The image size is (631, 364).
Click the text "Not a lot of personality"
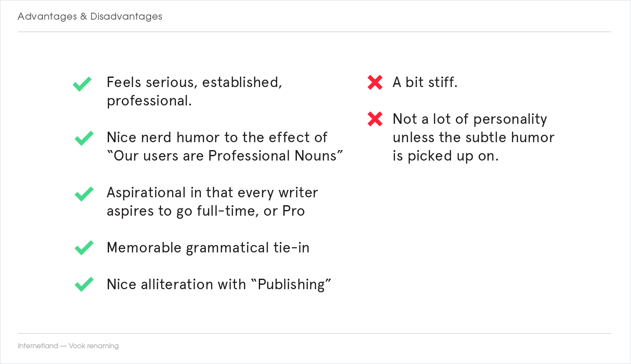pyautogui.click(x=470, y=119)
